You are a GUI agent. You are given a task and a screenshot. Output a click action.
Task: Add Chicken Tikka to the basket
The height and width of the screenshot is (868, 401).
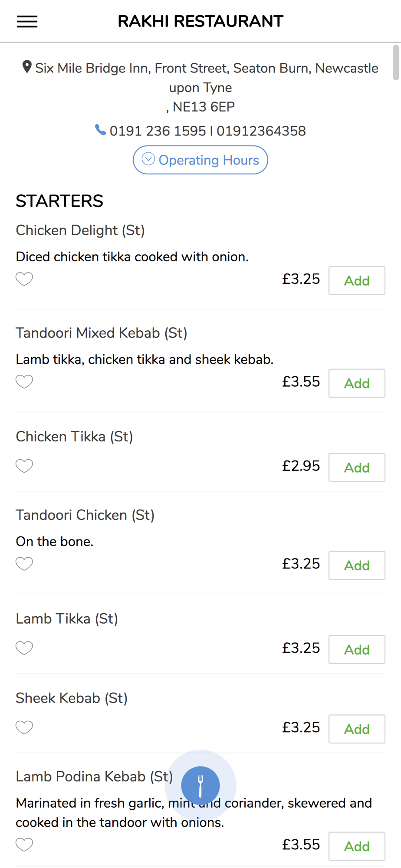tap(357, 467)
